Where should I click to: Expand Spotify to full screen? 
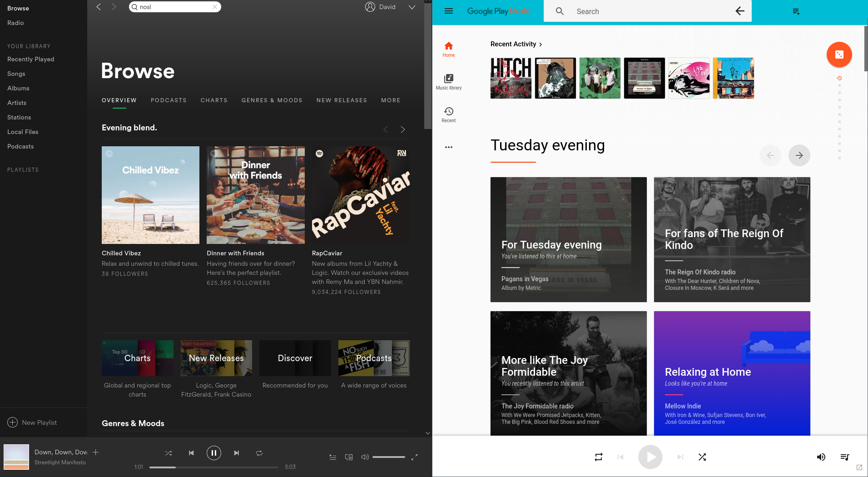pos(414,457)
